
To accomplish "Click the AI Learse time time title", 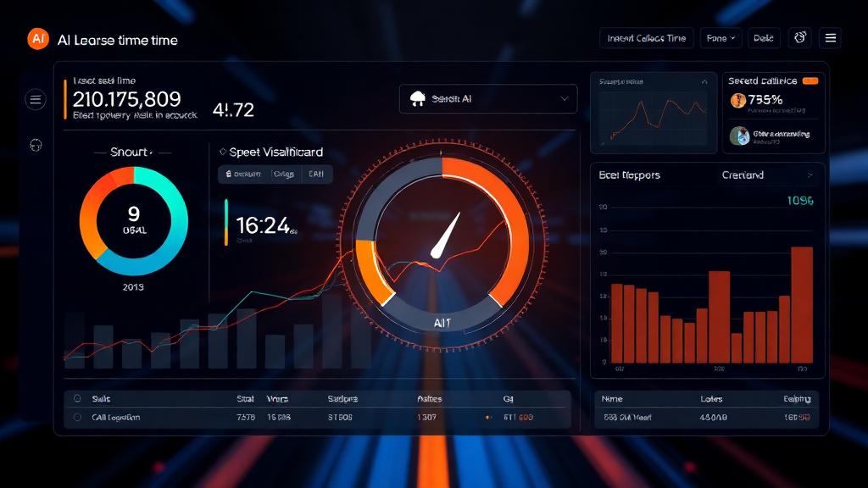I will pyautogui.click(x=117, y=40).
